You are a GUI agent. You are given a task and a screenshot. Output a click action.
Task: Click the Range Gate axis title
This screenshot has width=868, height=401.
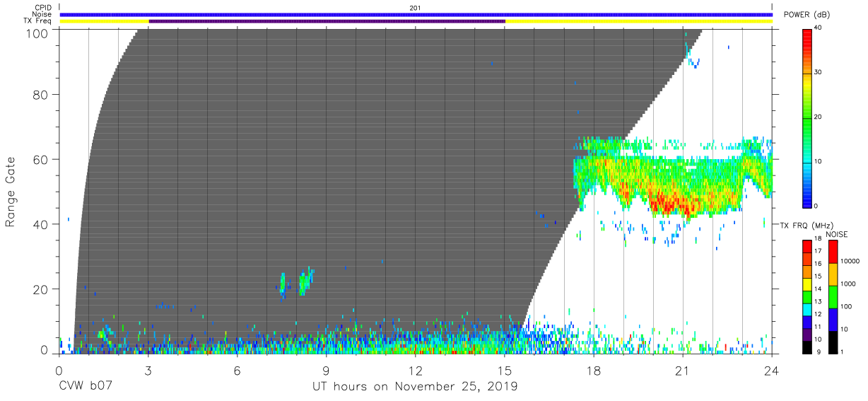click(x=11, y=192)
